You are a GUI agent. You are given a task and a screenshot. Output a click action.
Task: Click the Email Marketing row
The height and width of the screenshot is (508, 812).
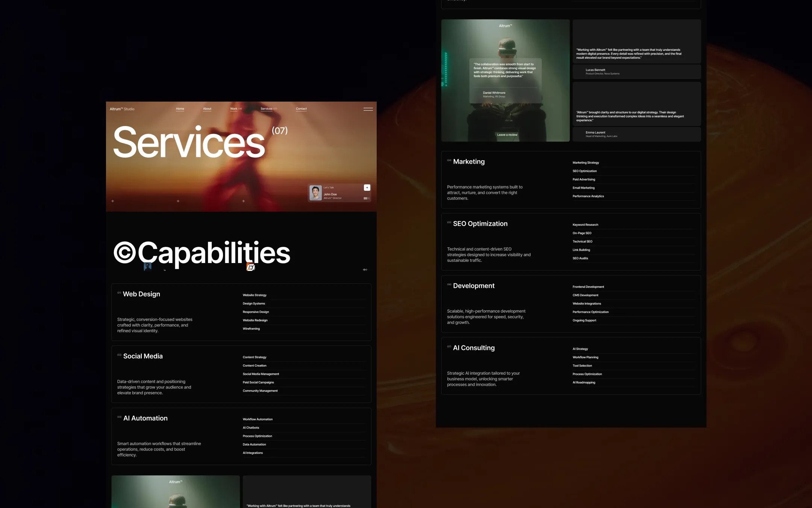634,188
